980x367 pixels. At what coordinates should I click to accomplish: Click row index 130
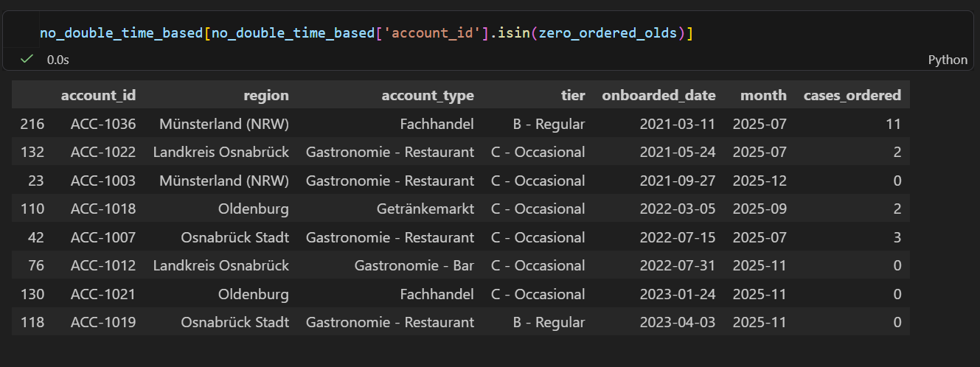point(33,294)
